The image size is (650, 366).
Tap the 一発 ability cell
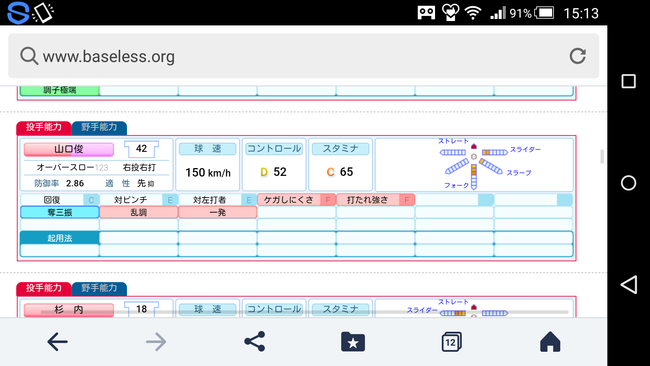(218, 212)
